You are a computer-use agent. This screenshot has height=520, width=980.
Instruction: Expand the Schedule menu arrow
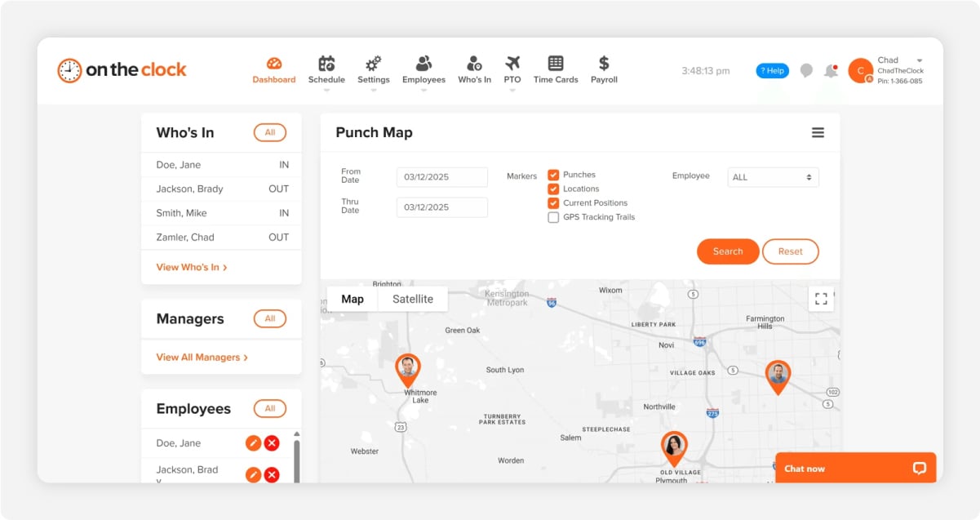[x=326, y=91]
